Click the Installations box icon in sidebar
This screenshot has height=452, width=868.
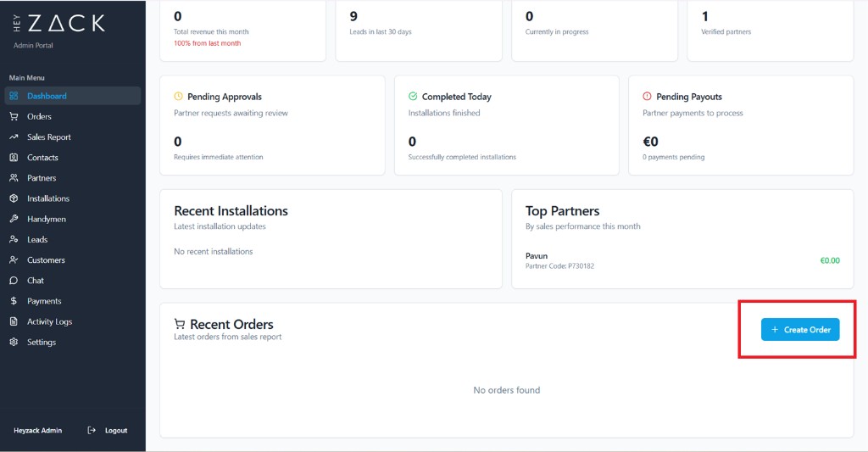coord(14,198)
